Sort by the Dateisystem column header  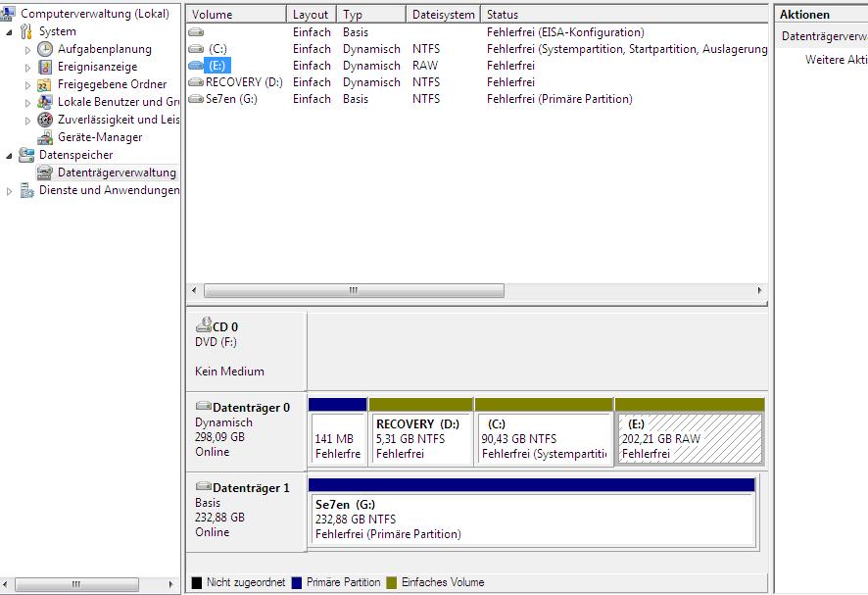pyautogui.click(x=444, y=15)
